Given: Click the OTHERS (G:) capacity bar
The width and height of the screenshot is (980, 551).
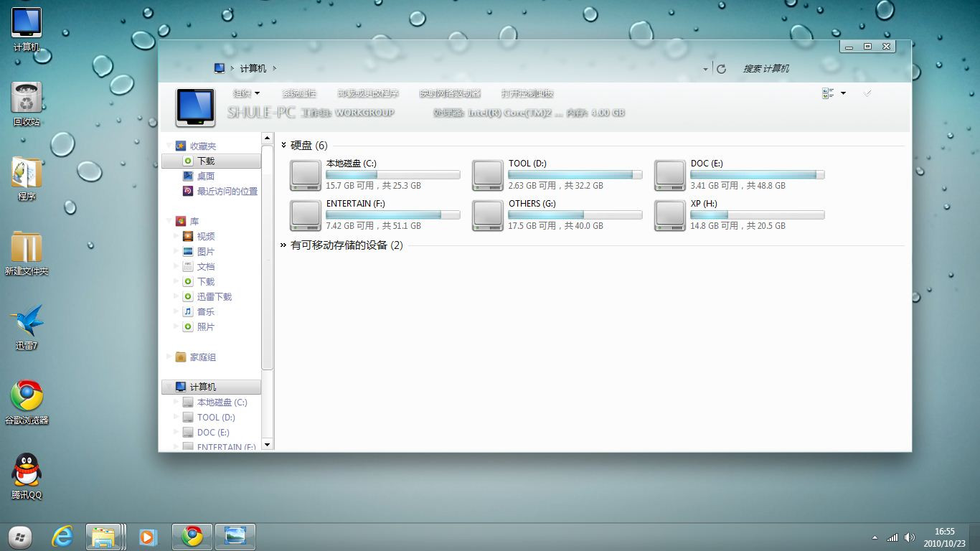Looking at the screenshot, I should (x=575, y=215).
